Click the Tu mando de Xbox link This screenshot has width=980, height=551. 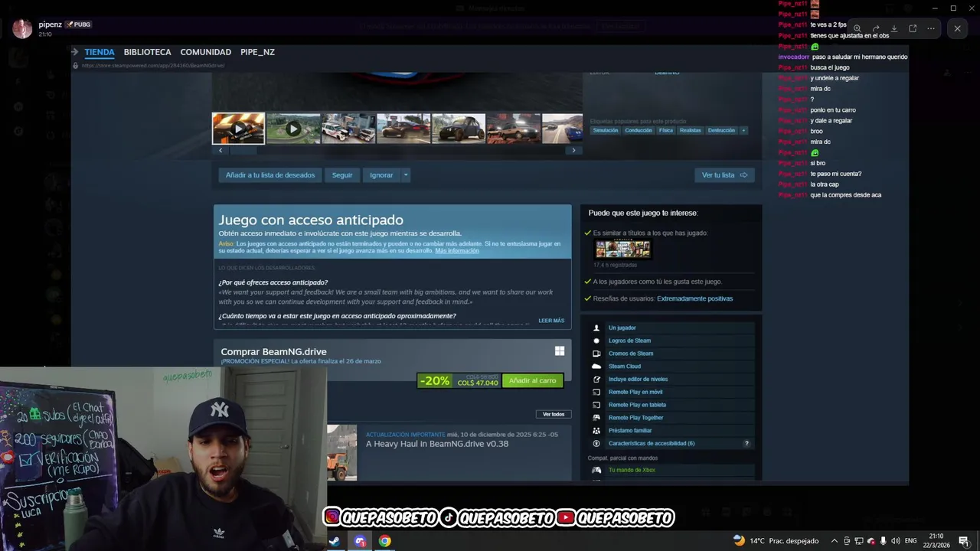[632, 470]
